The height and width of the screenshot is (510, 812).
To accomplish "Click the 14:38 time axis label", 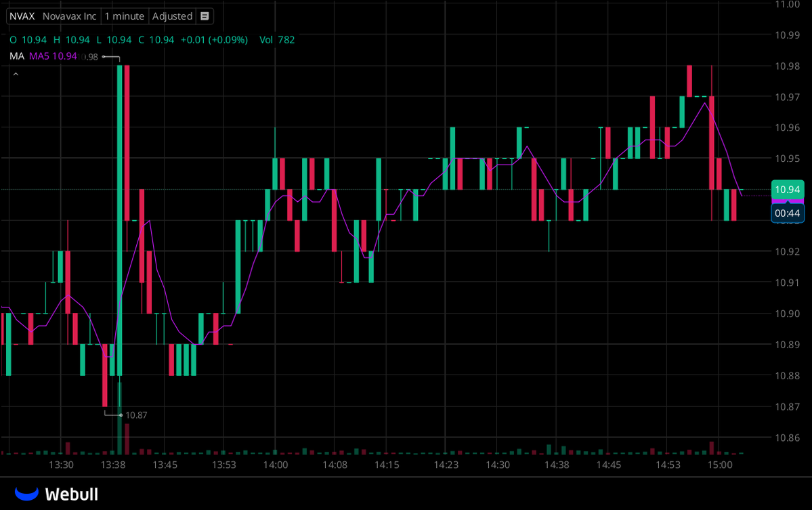I will (557, 465).
